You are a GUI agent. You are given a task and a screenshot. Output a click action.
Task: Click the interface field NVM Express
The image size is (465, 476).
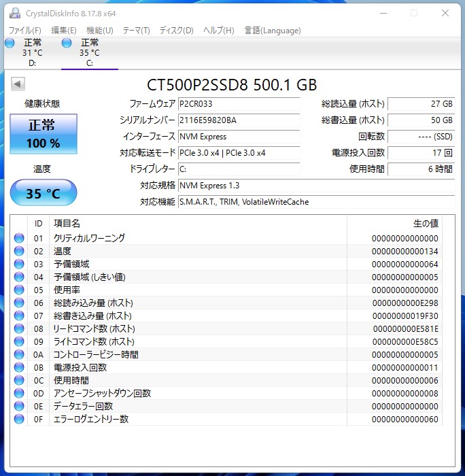click(x=239, y=137)
